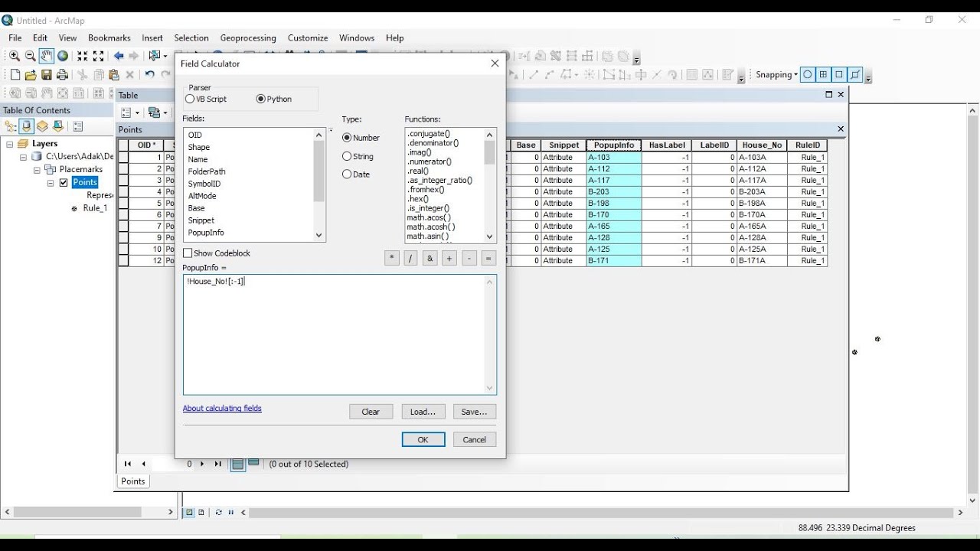Enable Point Snapping circle icon
980x551 pixels.
808,74
